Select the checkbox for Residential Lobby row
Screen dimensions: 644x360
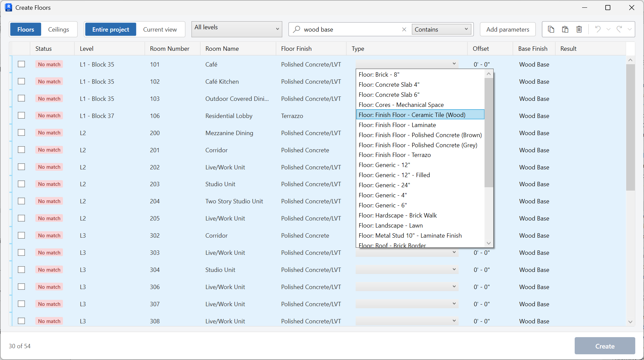22,116
